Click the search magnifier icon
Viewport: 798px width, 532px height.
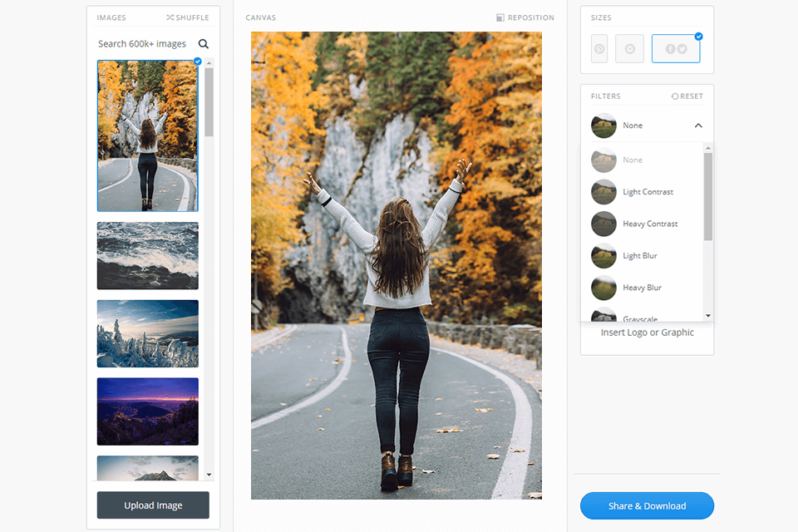[x=203, y=44]
